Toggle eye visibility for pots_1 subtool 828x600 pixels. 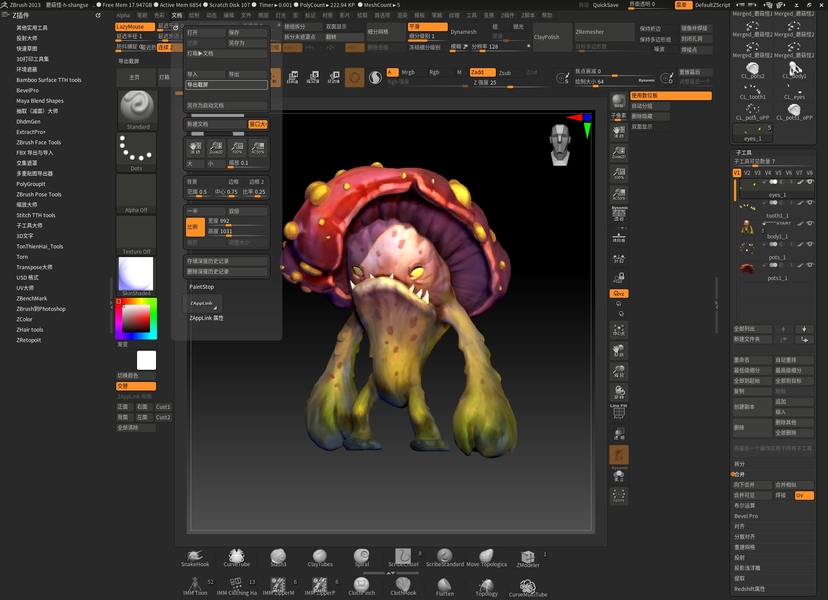(810, 244)
